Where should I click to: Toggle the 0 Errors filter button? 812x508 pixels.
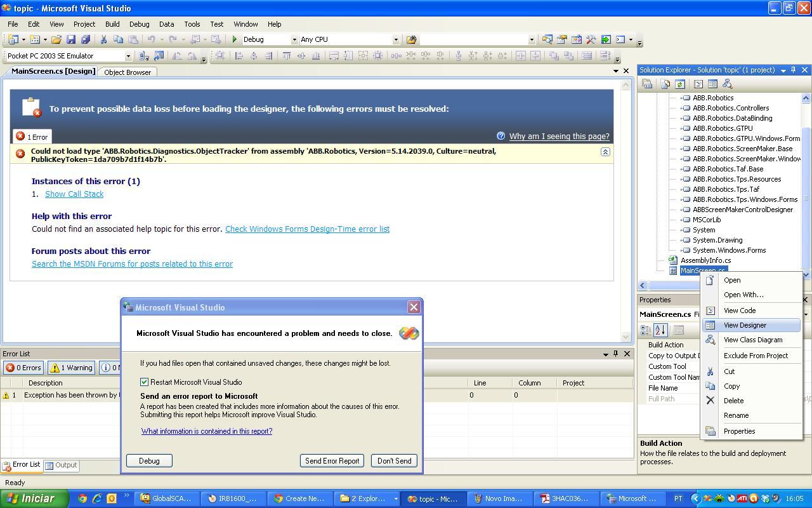click(x=23, y=368)
